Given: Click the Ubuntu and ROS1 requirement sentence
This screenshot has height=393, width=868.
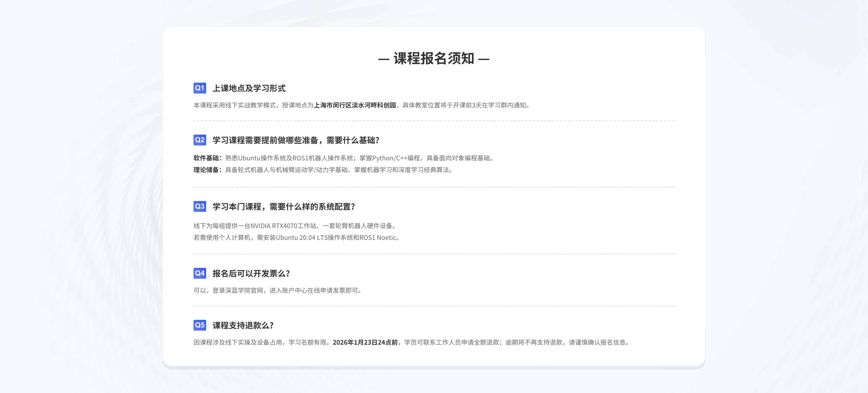Looking at the screenshot, I should 290,158.
